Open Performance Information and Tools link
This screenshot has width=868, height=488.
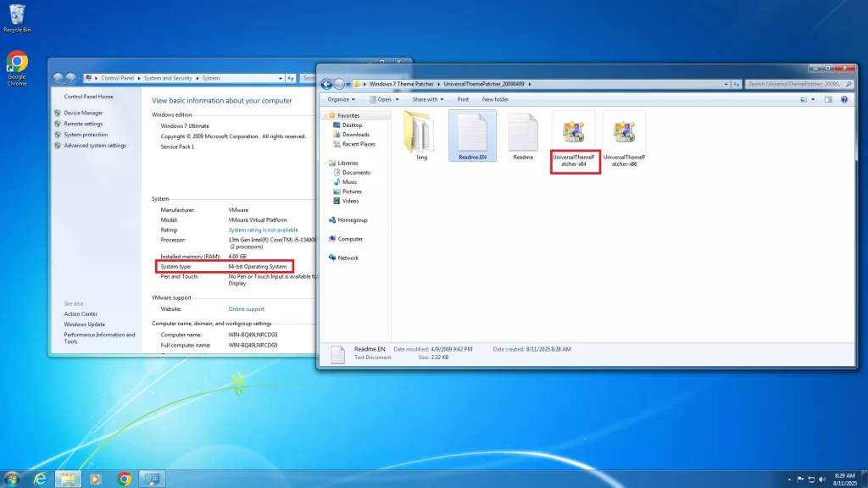(99, 338)
